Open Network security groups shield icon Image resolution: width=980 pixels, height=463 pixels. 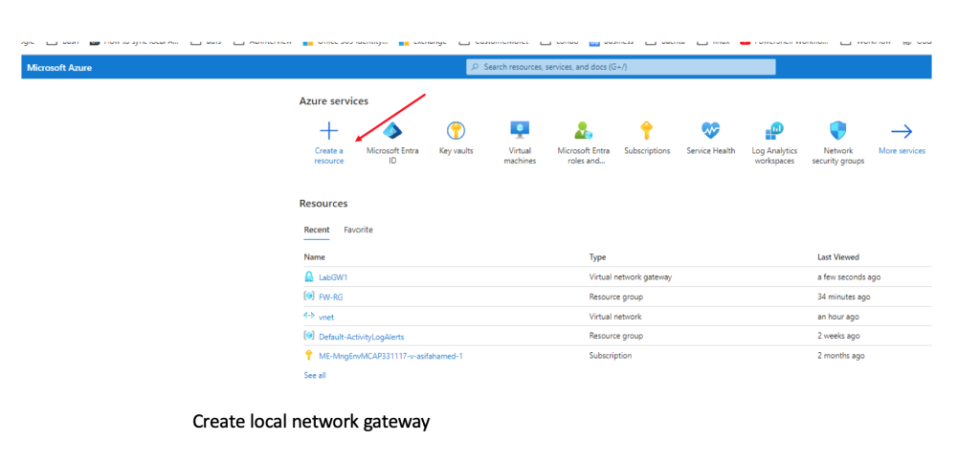click(837, 132)
